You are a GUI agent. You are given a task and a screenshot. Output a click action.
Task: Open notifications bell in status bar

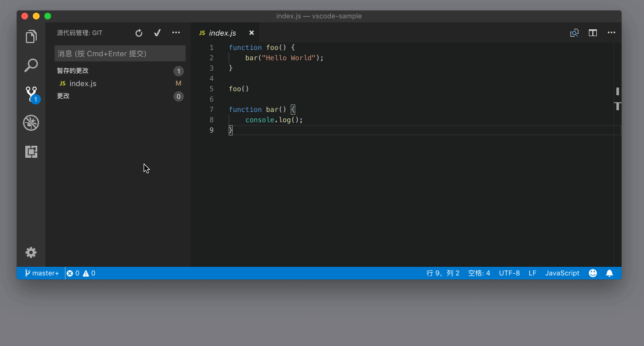tap(610, 273)
